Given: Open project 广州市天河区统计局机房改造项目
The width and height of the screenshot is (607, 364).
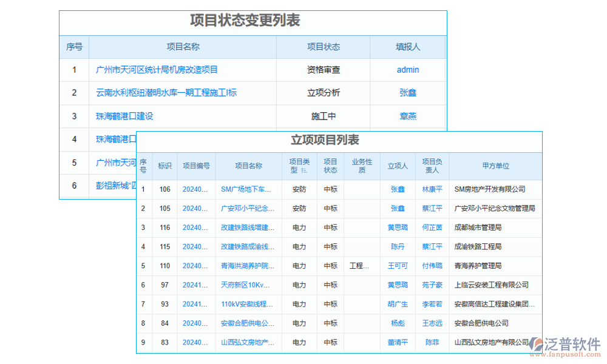Looking at the screenshot, I should pos(157,70).
